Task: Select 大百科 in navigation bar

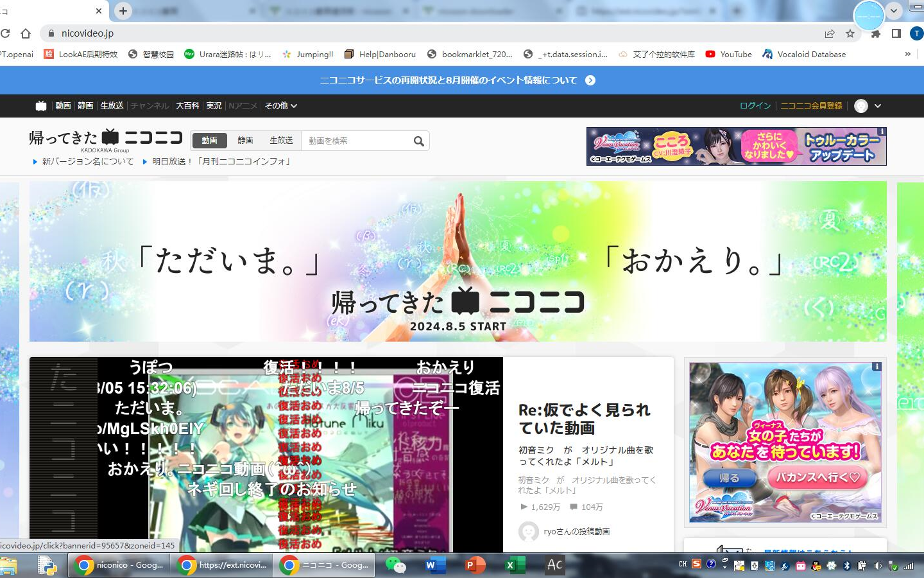Action: [187, 106]
